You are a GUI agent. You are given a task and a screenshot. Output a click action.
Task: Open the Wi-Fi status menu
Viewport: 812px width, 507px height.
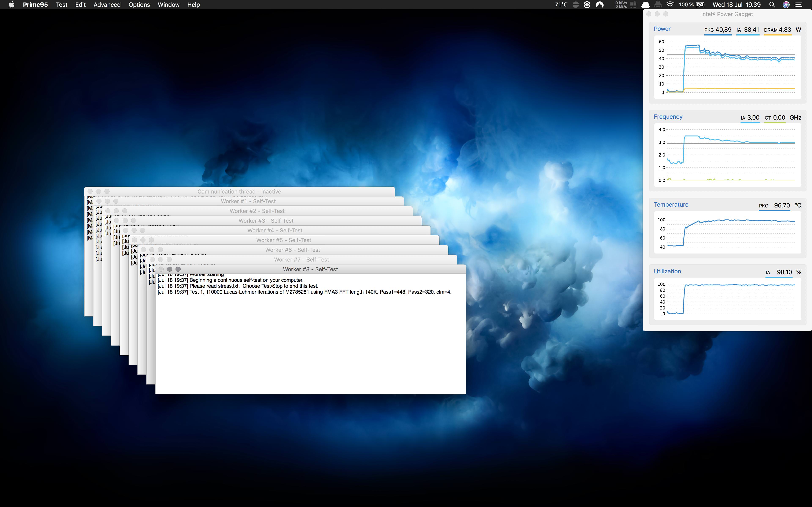coord(670,5)
